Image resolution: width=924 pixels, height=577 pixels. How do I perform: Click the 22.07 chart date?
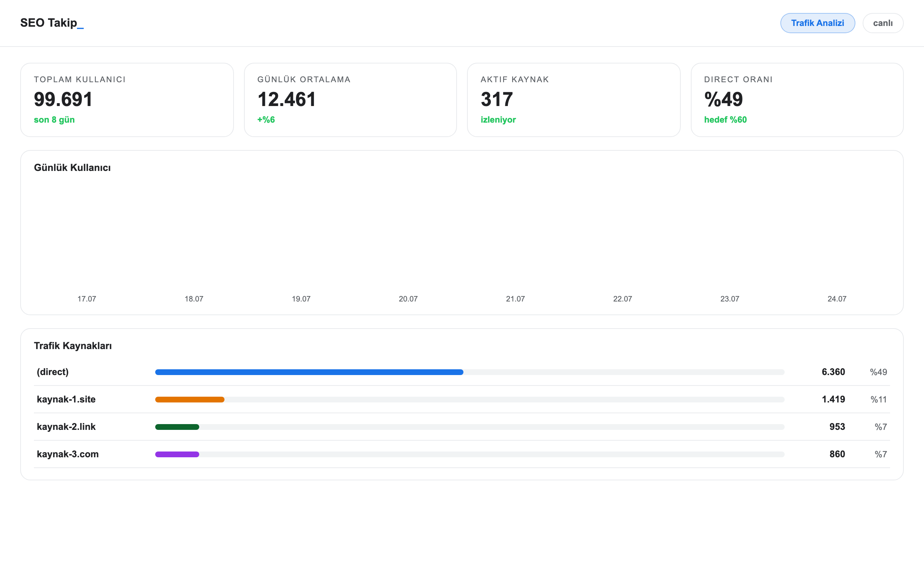click(622, 299)
